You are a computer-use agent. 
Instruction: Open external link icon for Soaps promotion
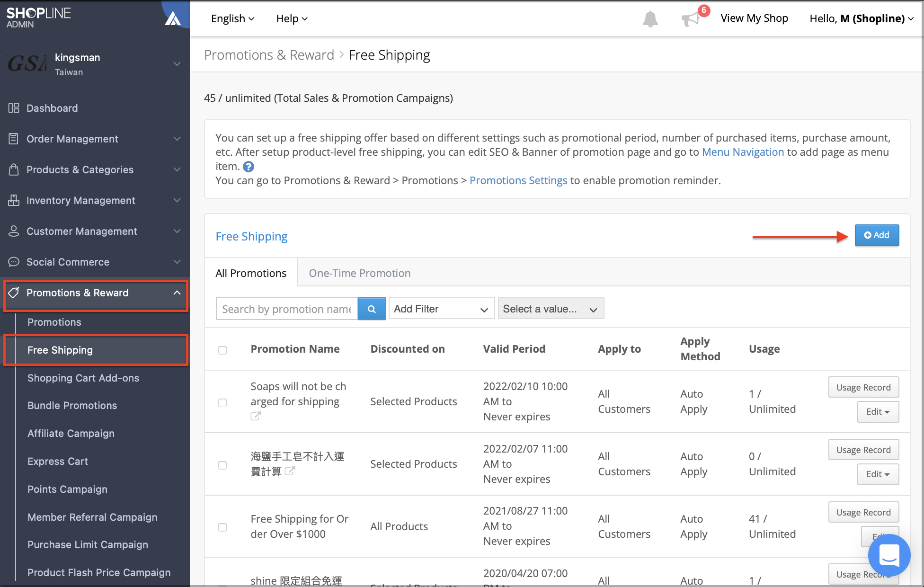(256, 416)
